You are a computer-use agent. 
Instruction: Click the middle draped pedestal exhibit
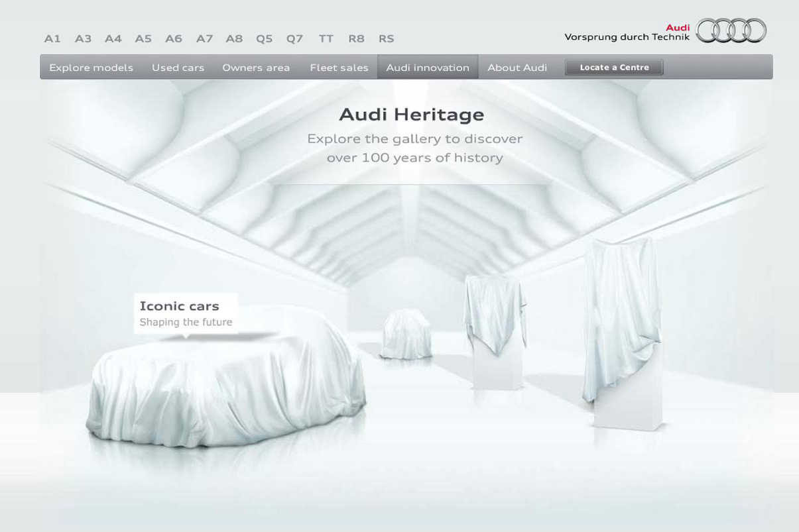coord(494,331)
